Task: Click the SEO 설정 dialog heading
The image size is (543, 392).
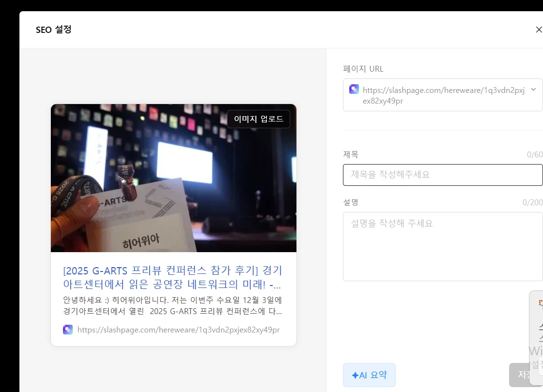Action: 54,30
